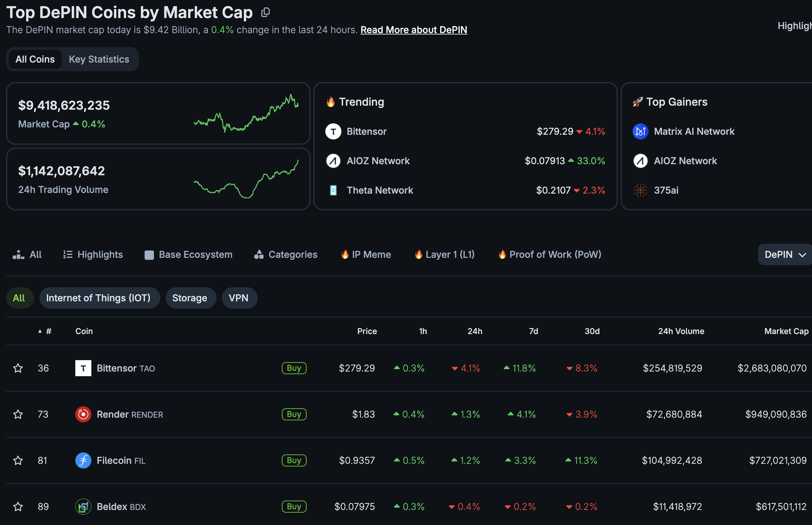Click Buy button for Bittensor
The height and width of the screenshot is (525, 812).
pos(294,368)
